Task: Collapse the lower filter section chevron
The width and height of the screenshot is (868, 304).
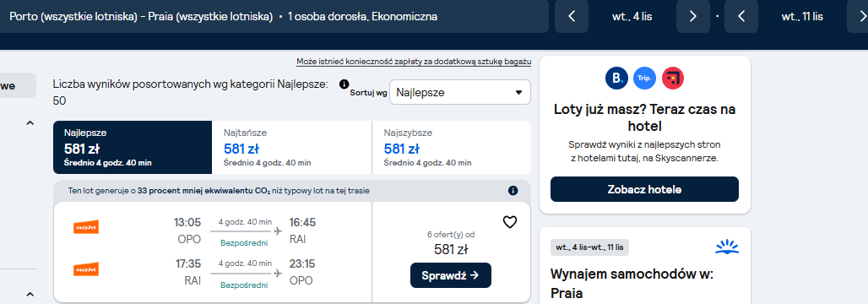Action: tap(30, 294)
